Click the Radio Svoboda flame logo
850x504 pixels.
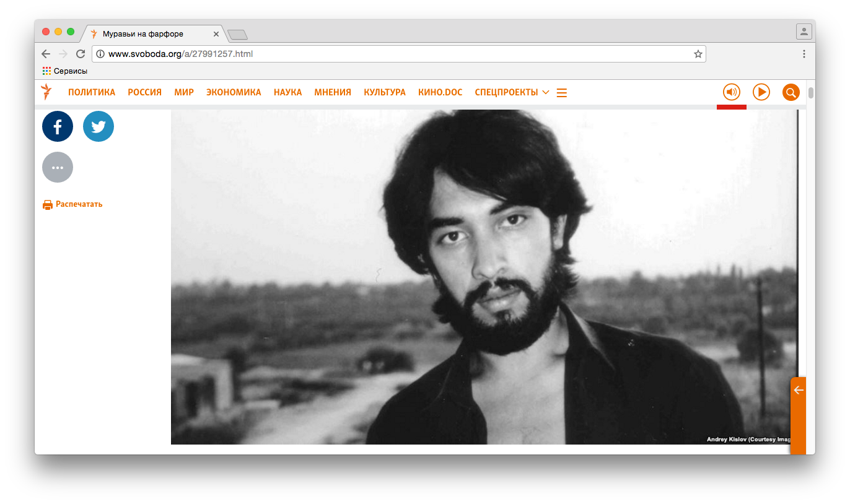point(46,92)
